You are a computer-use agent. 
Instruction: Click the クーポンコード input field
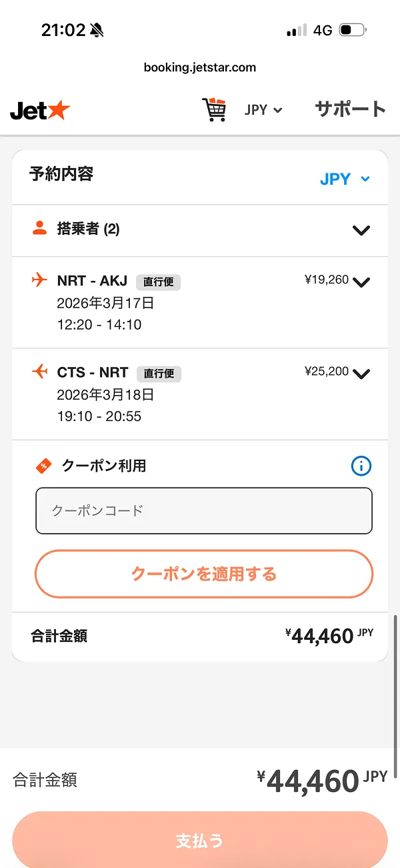[203, 511]
